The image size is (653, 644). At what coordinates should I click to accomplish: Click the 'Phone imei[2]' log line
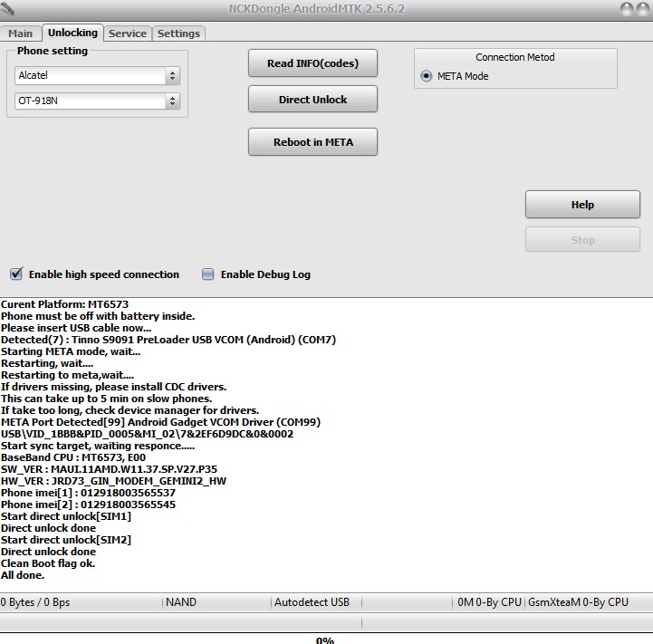pyautogui.click(x=88, y=505)
